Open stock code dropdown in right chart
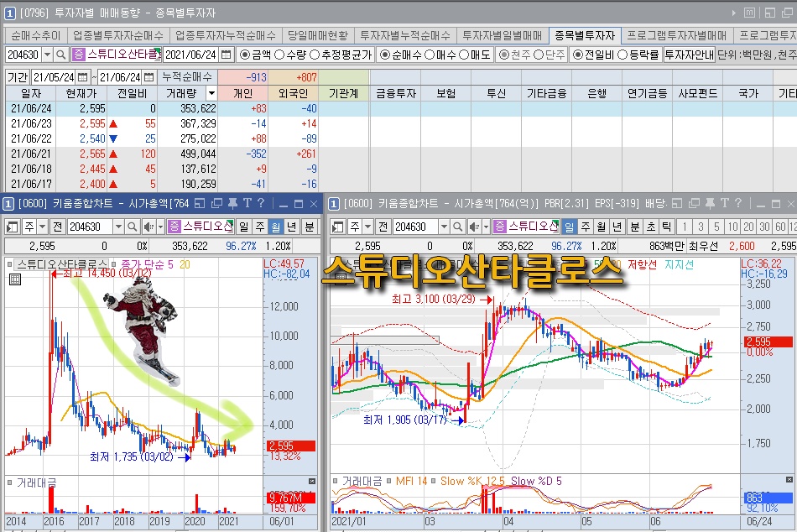This screenshot has height=532, width=797. coord(445,227)
